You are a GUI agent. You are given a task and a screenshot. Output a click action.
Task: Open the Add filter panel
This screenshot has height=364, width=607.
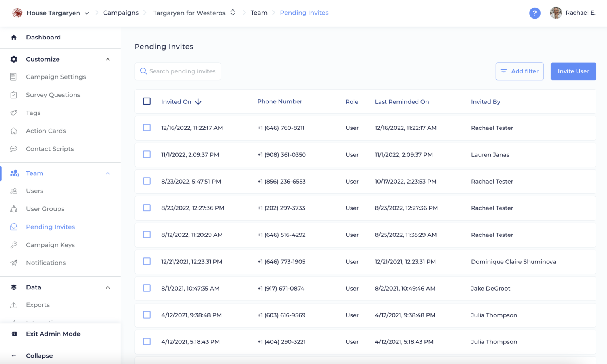pyautogui.click(x=519, y=71)
